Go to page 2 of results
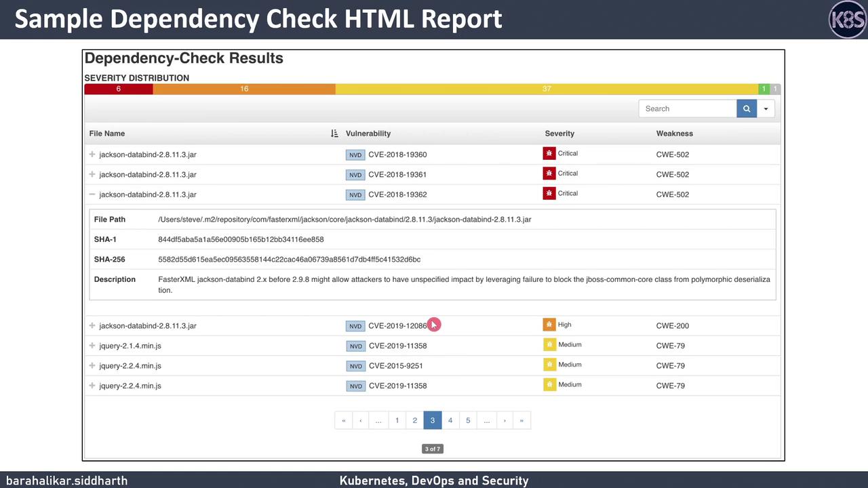 pyautogui.click(x=415, y=420)
